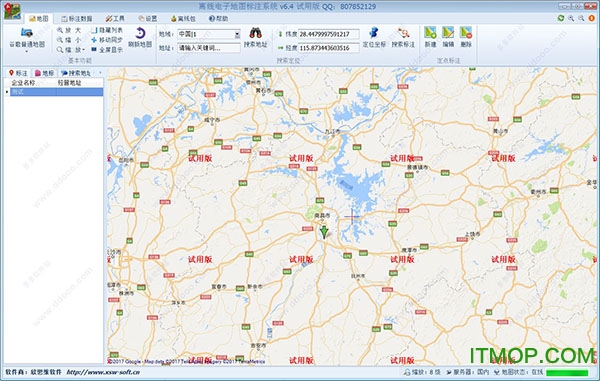600x381 pixels.
Task: Toggle 隐藏列表 hide list option
Action: 106,30
